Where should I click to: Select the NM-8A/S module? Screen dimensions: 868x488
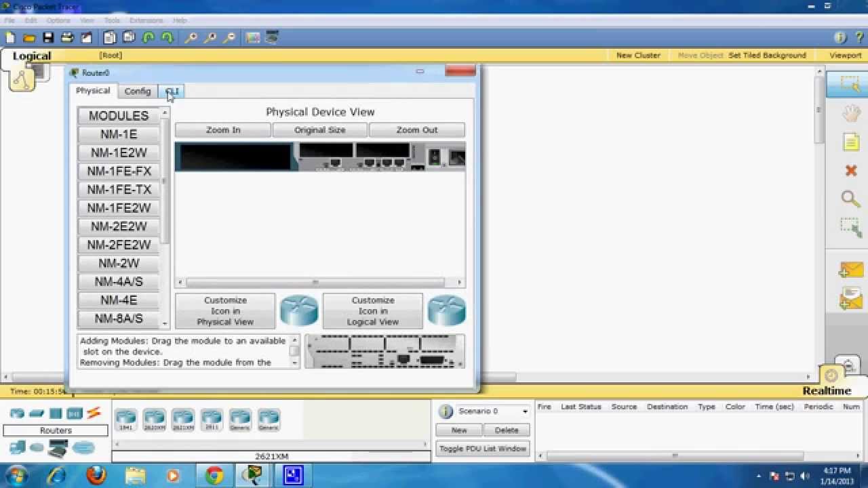click(x=119, y=319)
